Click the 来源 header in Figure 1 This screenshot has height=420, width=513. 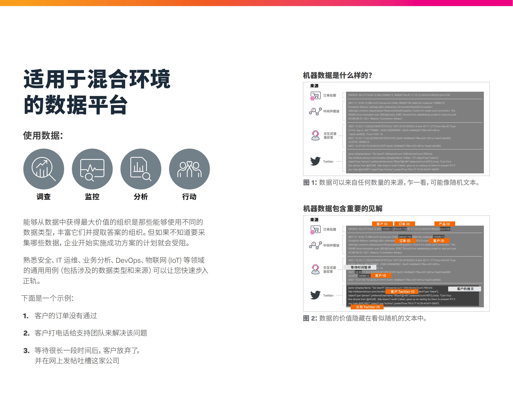[x=314, y=86]
